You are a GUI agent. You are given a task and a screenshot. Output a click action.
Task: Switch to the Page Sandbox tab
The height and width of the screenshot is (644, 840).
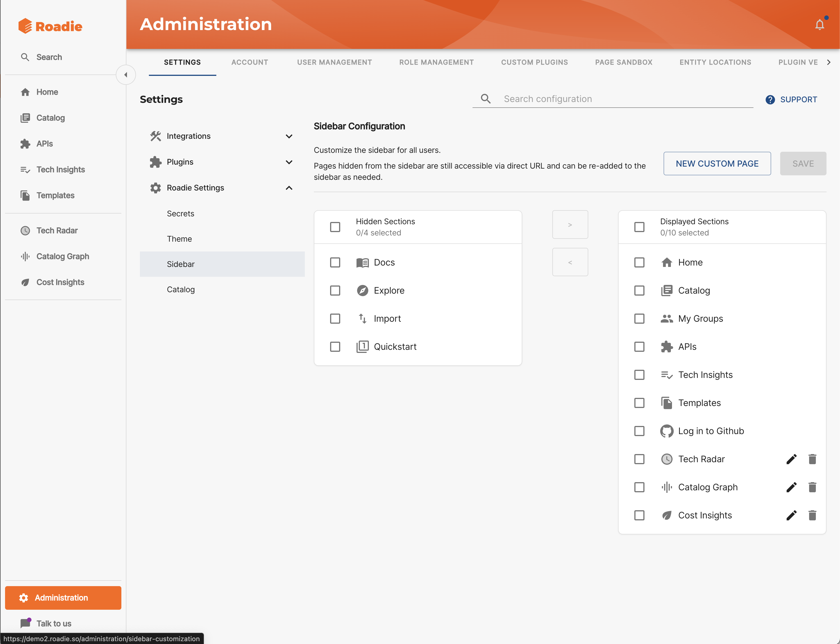tap(623, 62)
